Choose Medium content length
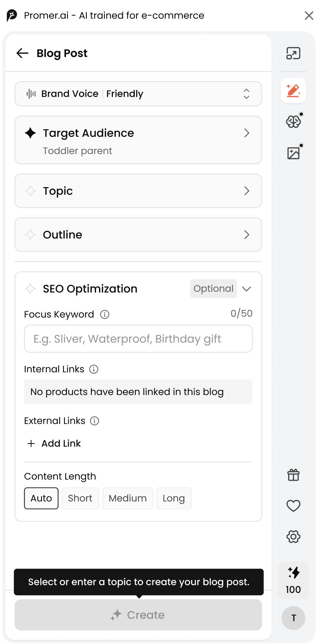The height and width of the screenshot is (644, 320). click(x=128, y=498)
